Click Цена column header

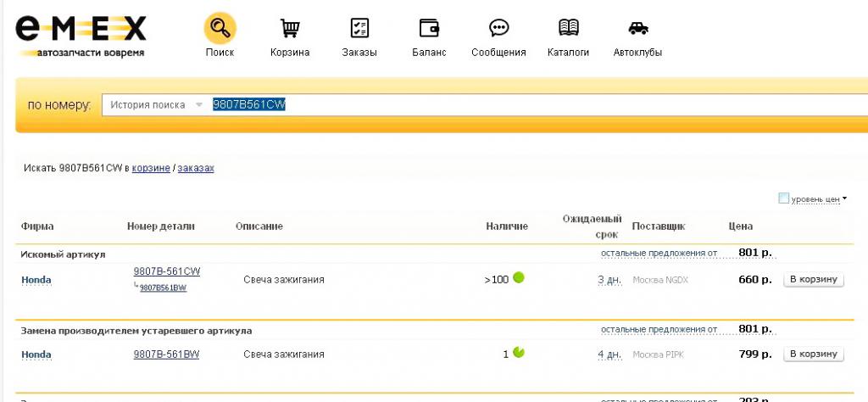pyautogui.click(x=740, y=226)
